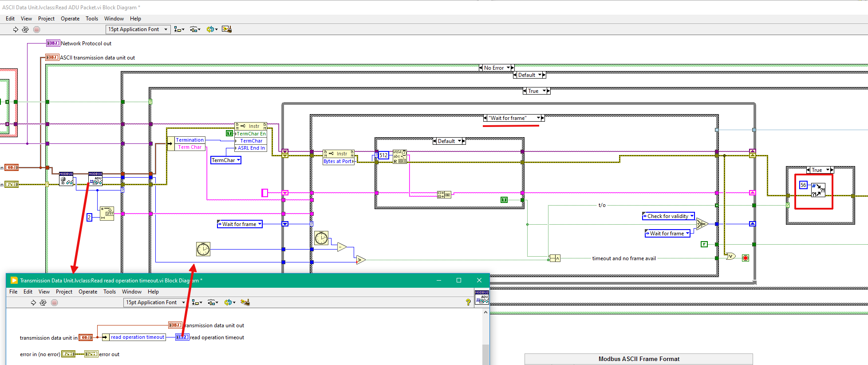Click the Run arrow in main toolbar
The height and width of the screenshot is (365, 868).
(x=16, y=29)
